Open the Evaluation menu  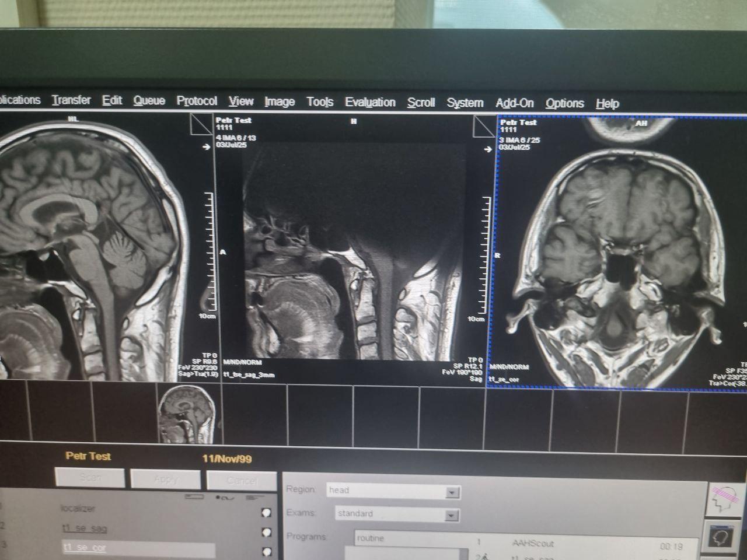click(x=370, y=103)
